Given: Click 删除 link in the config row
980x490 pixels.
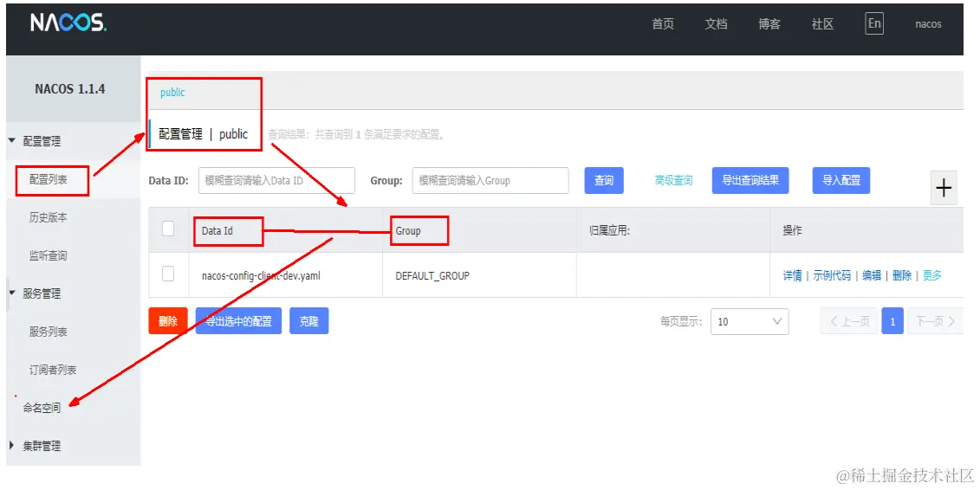Looking at the screenshot, I should (x=902, y=275).
